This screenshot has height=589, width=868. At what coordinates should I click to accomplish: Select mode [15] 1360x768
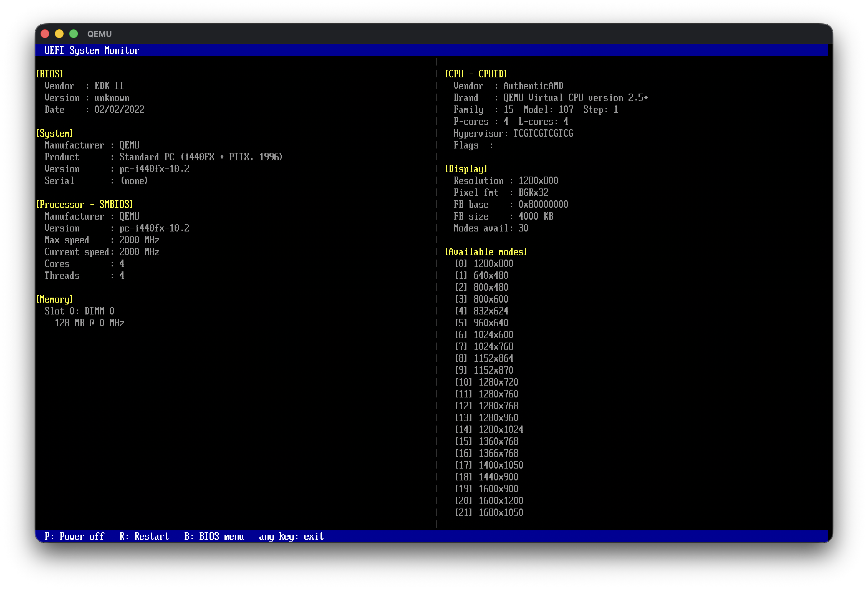486,441
